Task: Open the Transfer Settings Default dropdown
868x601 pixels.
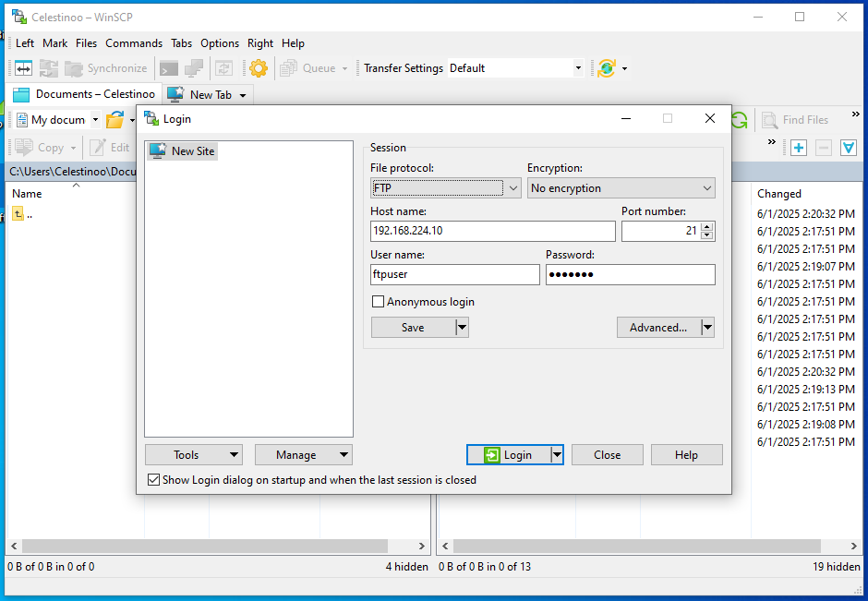Action: coord(578,68)
